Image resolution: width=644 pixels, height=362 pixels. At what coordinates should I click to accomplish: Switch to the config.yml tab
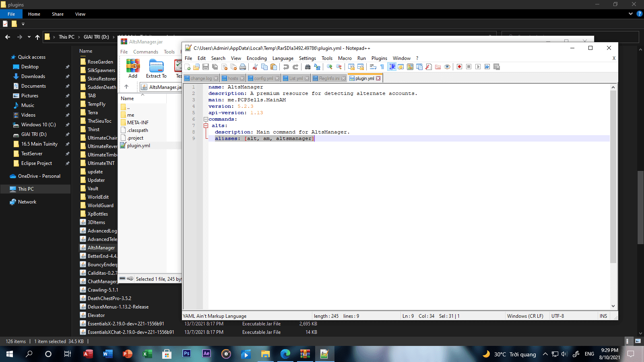point(264,78)
